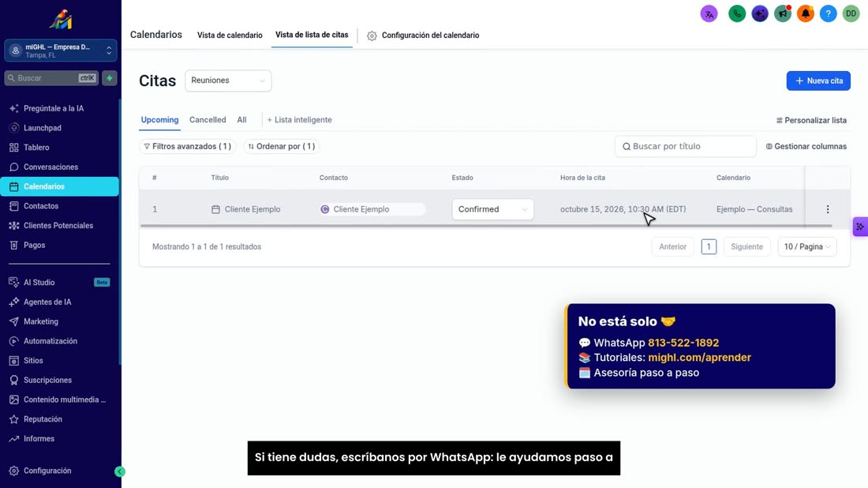The width and height of the screenshot is (868, 488).
Task: Click the blue help question mark icon
Action: coord(828,14)
